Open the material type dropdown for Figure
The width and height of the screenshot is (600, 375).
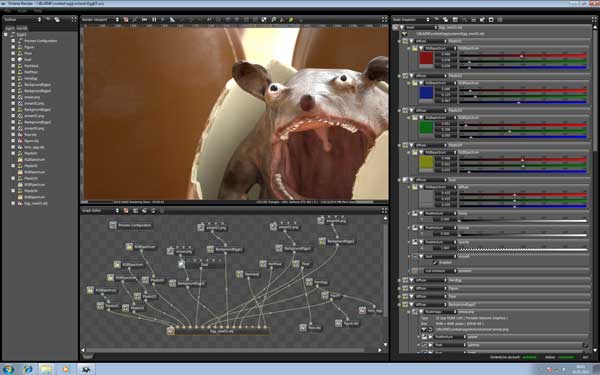(x=430, y=289)
